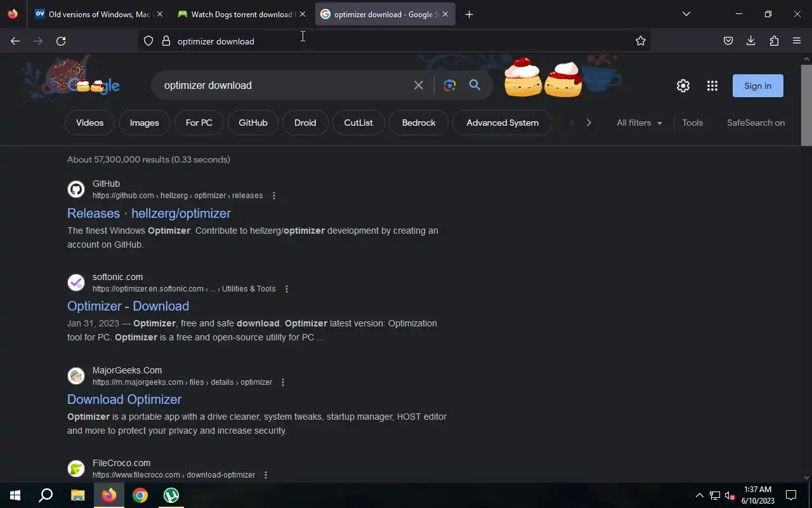
Task: Expand the All filters dropdown
Action: point(639,123)
